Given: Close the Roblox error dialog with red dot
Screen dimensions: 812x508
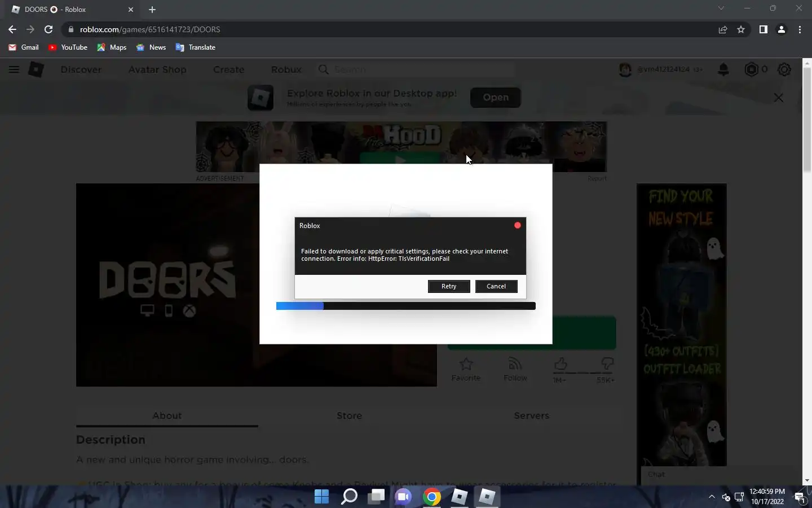Looking at the screenshot, I should (517, 225).
